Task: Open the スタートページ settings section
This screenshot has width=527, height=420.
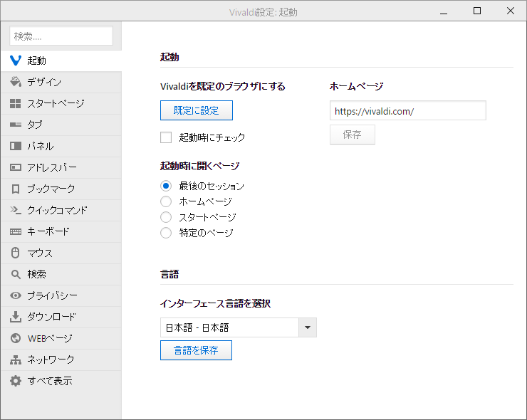Action: coord(61,103)
